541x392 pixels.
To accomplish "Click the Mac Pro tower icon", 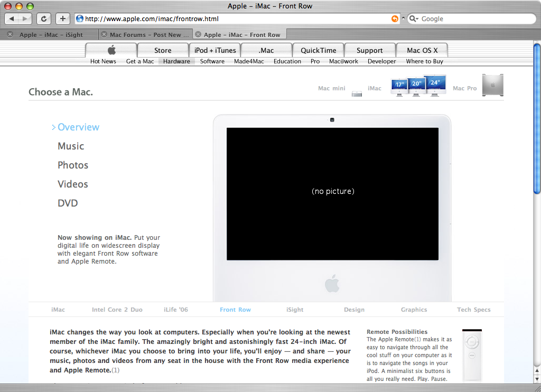I will point(493,85).
